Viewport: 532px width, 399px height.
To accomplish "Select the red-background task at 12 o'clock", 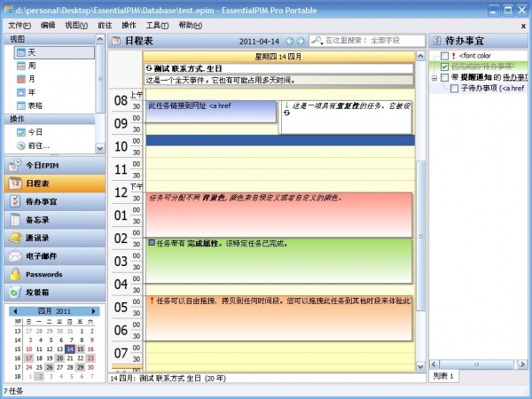I will click(x=279, y=213).
